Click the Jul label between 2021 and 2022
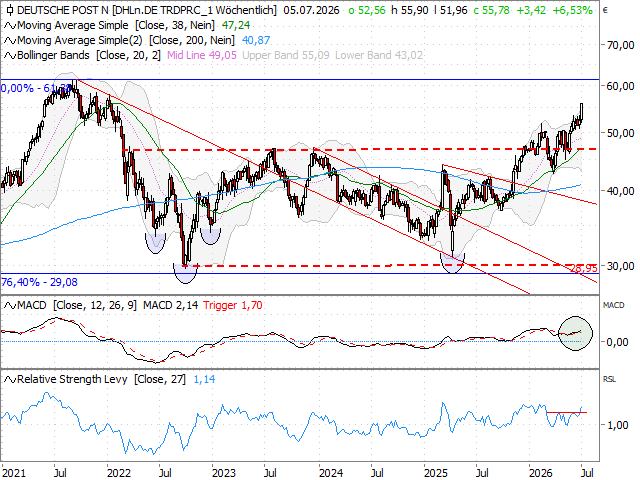Image resolution: width=640 pixels, height=480 pixels. pos(60,473)
